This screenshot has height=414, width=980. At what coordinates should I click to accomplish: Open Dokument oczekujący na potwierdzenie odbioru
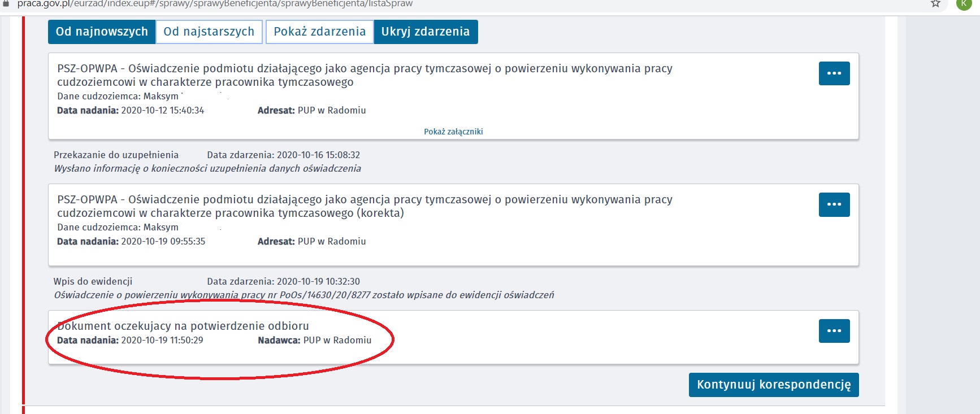click(x=183, y=326)
